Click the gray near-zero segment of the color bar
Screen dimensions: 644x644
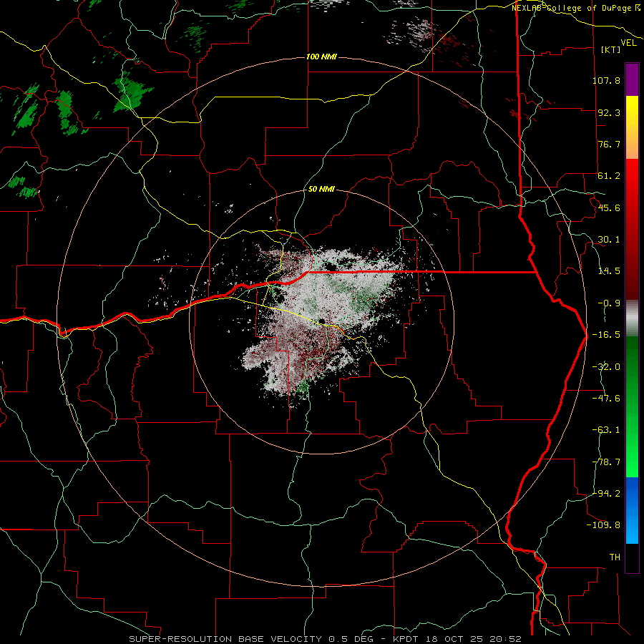pos(632,318)
